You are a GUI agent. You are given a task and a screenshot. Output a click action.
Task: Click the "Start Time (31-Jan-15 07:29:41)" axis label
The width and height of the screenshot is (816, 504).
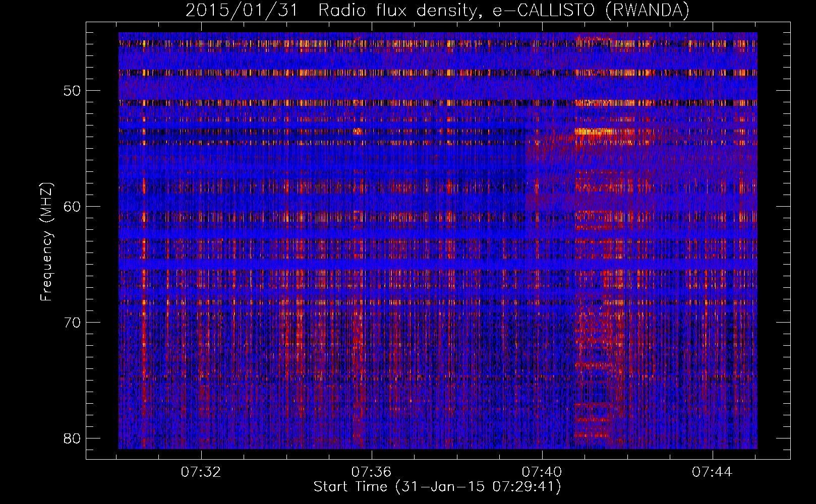click(437, 487)
